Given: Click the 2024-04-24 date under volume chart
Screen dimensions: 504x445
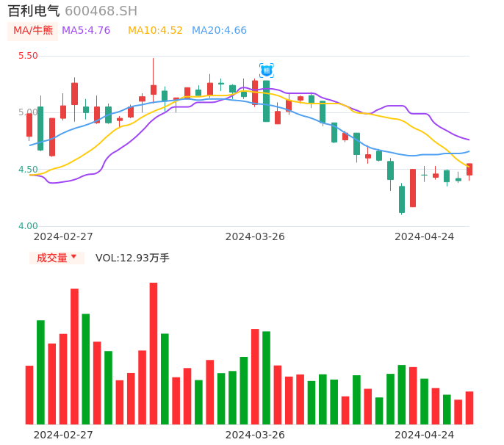Looking at the screenshot, I should click(x=424, y=434).
